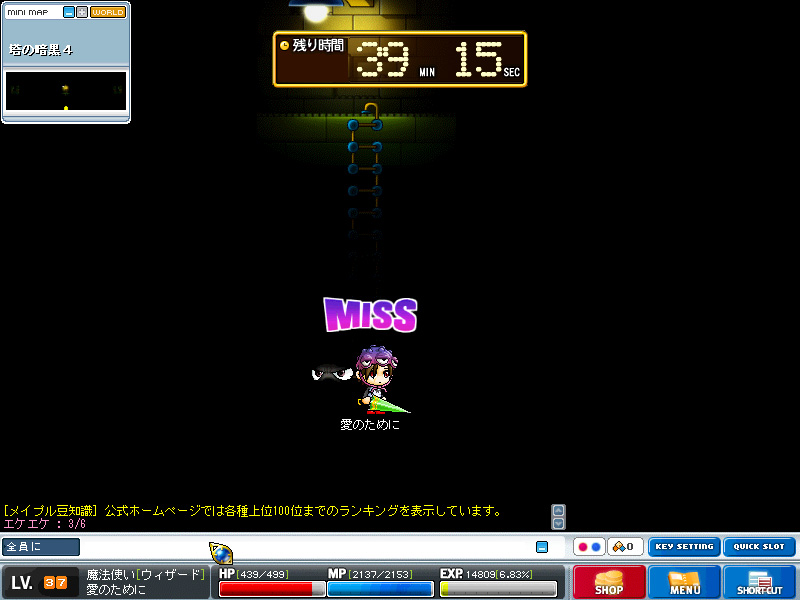The height and width of the screenshot is (600, 800).
Task: Click the blue MP gauge bar
Action: click(x=380, y=589)
